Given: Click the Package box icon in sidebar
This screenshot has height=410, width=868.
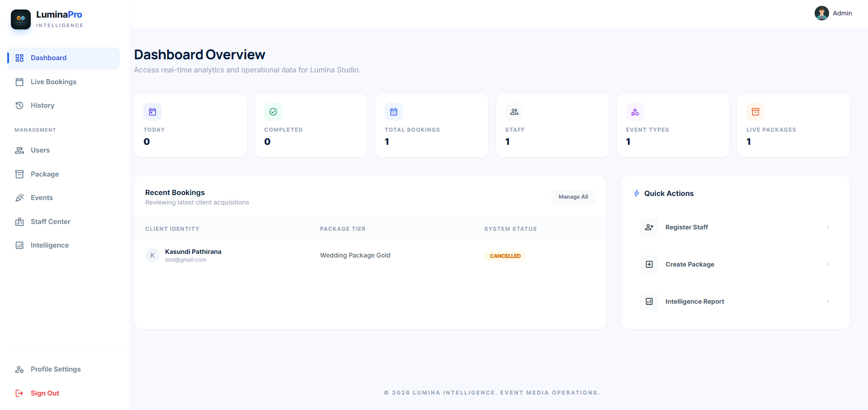Looking at the screenshot, I should click(x=19, y=174).
